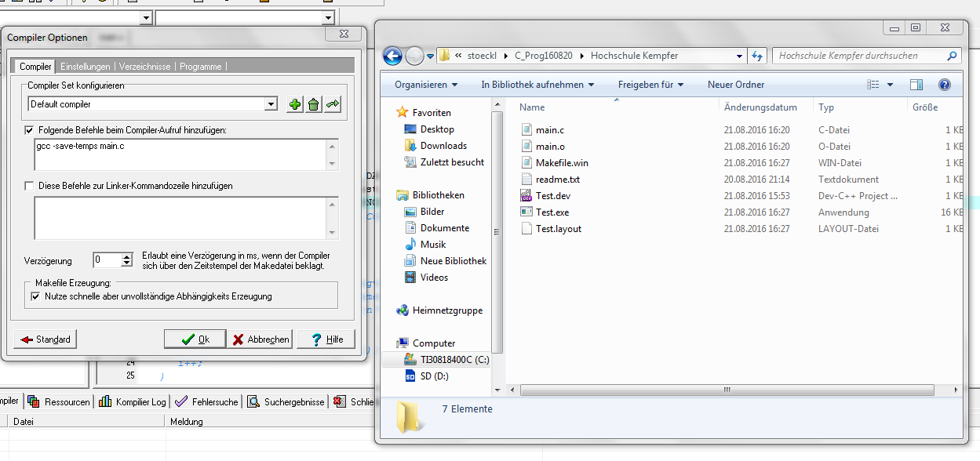This screenshot has height=461, width=980.
Task: Toggle 'Nutze schnelle aber unvollständige Abhängigkeits Erzeugung' checkbox
Action: [35, 296]
